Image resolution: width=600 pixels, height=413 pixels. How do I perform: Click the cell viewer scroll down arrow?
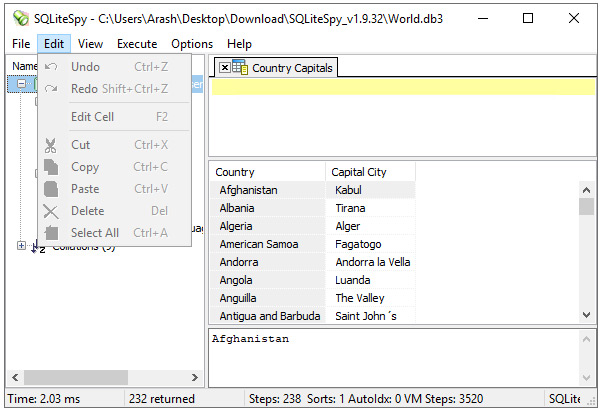pos(586,378)
